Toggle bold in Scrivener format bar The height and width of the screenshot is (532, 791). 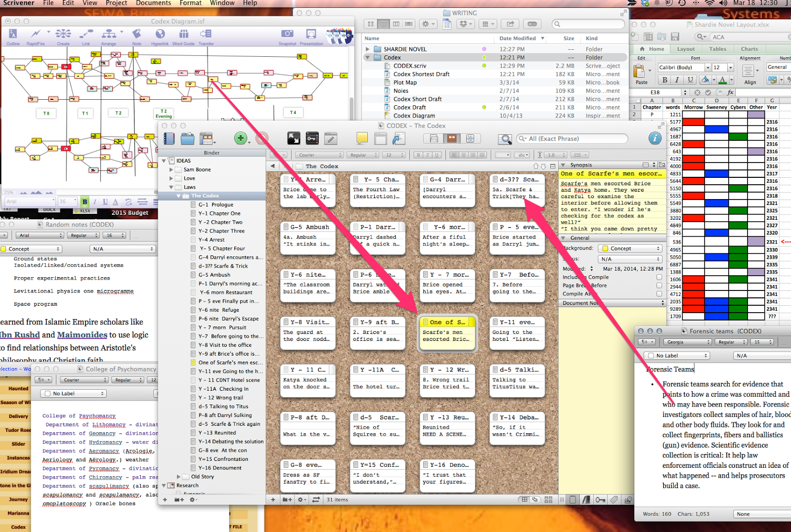point(418,155)
